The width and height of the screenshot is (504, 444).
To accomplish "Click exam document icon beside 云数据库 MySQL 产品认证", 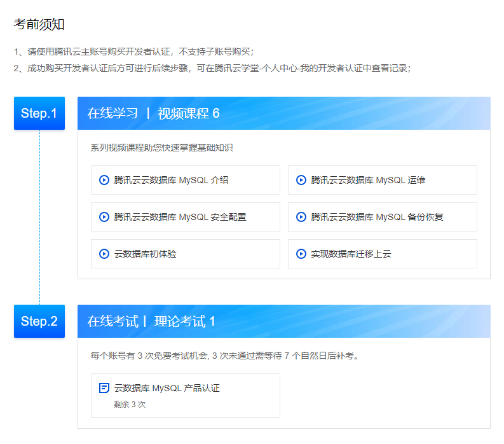I will pyautogui.click(x=104, y=388).
